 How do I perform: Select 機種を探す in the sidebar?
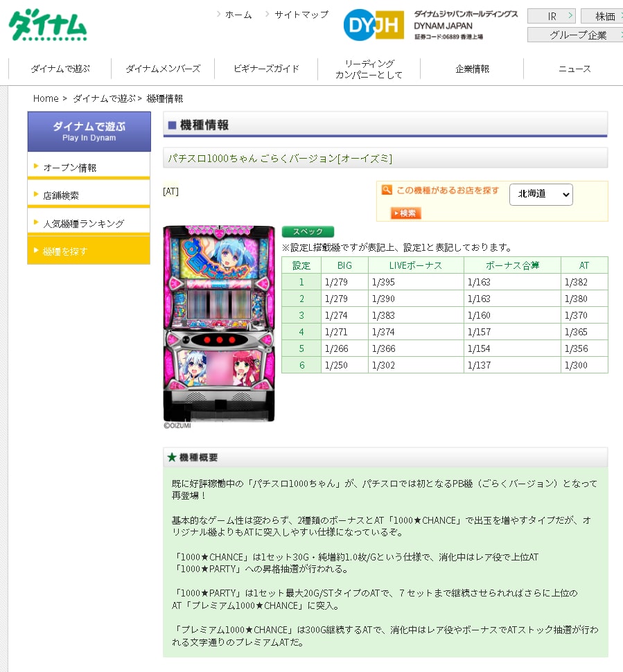click(x=89, y=251)
